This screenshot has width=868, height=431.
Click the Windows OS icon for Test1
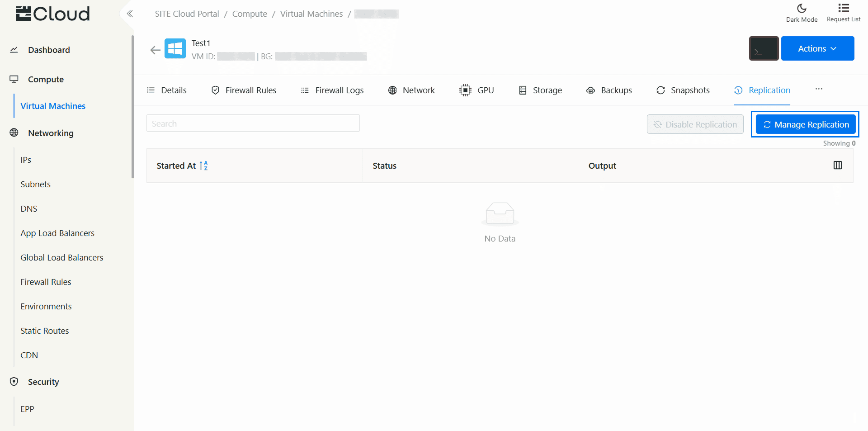click(x=175, y=49)
